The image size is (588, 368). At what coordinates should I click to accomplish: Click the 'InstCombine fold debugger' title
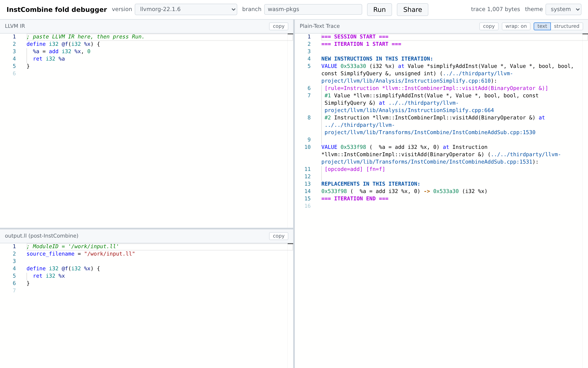57,9
